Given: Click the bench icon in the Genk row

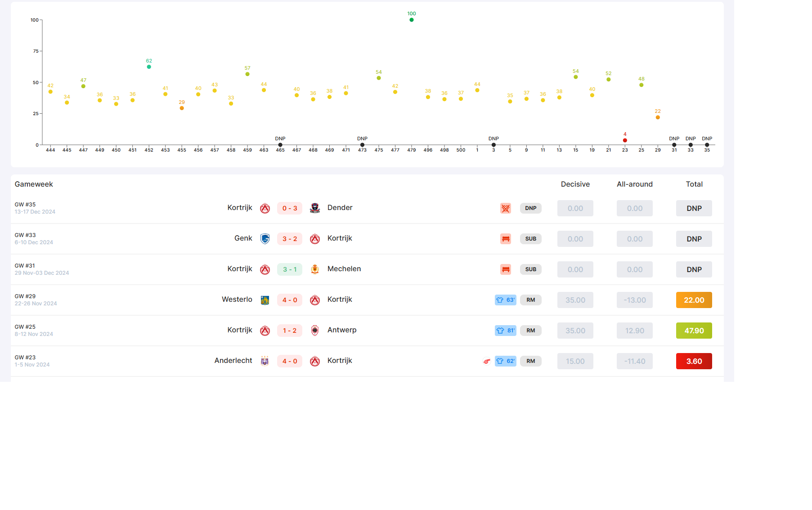Looking at the screenshot, I should [506, 239].
